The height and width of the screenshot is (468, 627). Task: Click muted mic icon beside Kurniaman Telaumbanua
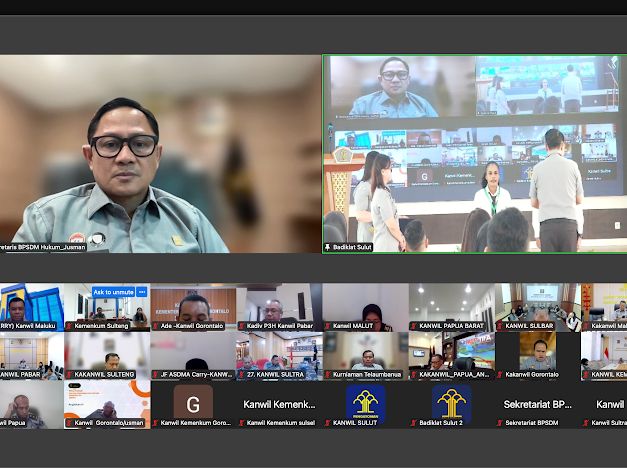[327, 375]
